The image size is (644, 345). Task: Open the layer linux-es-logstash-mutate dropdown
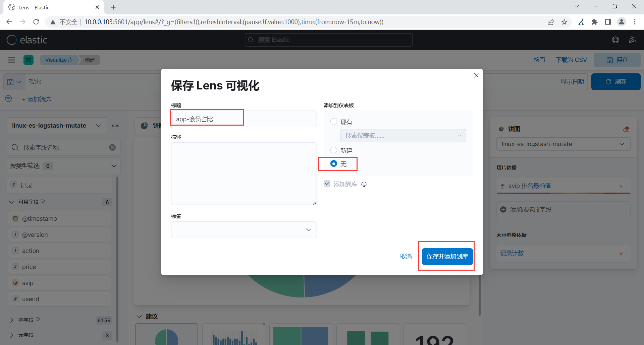(563, 144)
